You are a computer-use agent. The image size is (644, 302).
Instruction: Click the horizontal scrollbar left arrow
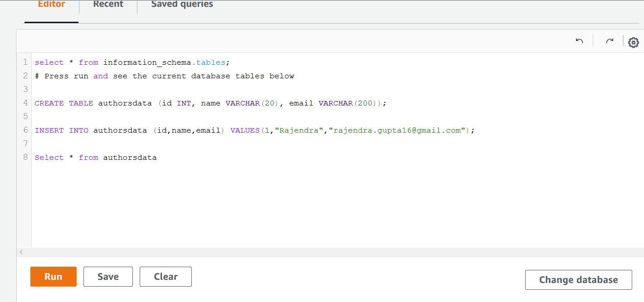[21, 252]
